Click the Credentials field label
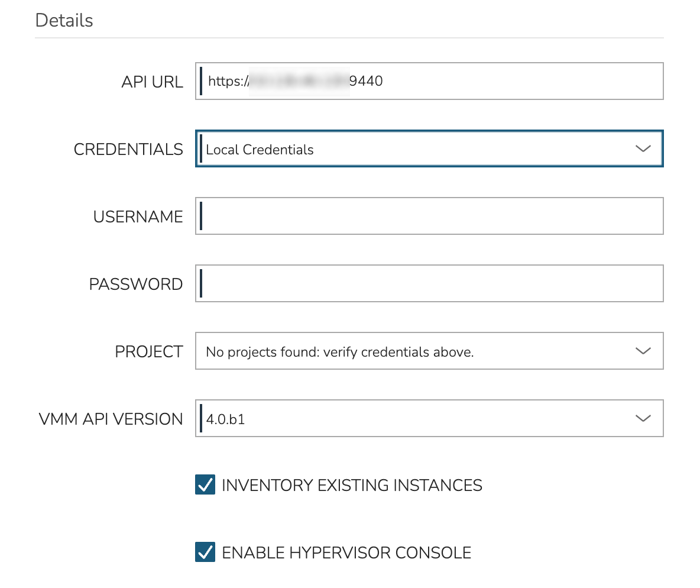This screenshot has width=700, height=588. [x=128, y=149]
